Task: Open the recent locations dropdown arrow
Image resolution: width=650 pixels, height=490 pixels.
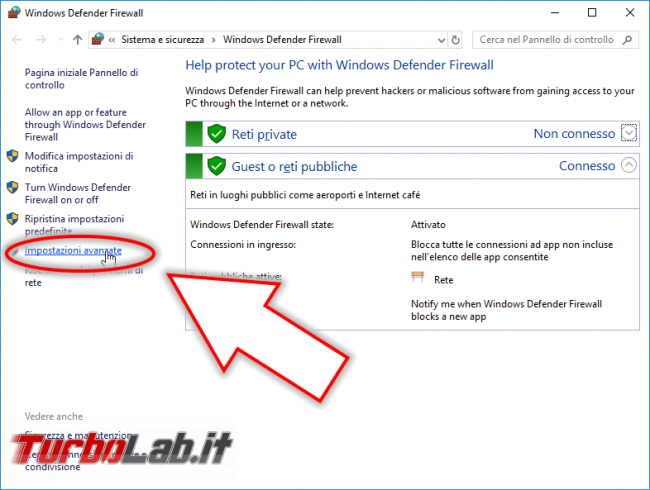Action: [x=61, y=40]
